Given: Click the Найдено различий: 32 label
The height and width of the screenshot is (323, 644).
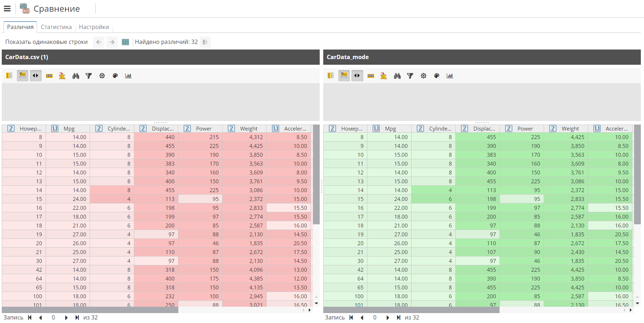Looking at the screenshot, I should point(166,42).
